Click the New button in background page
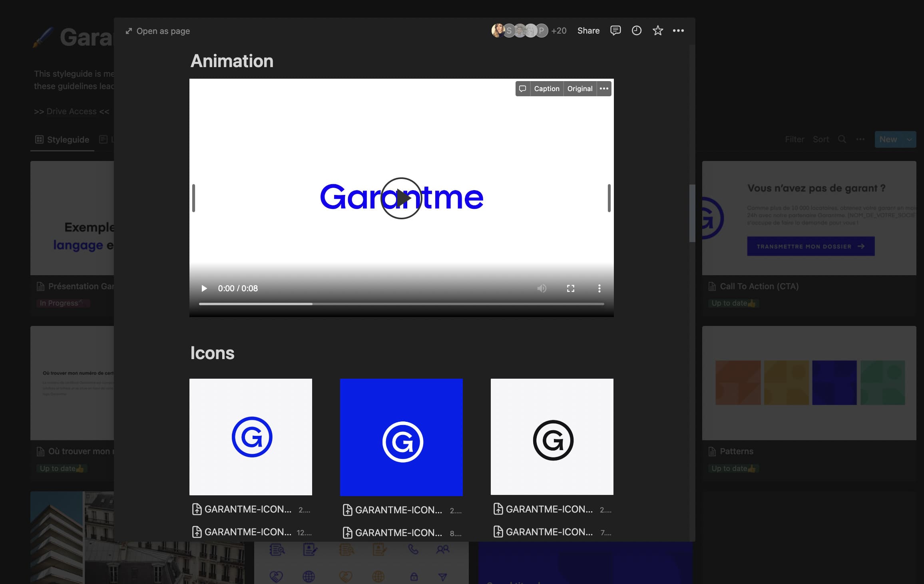 tap(888, 139)
